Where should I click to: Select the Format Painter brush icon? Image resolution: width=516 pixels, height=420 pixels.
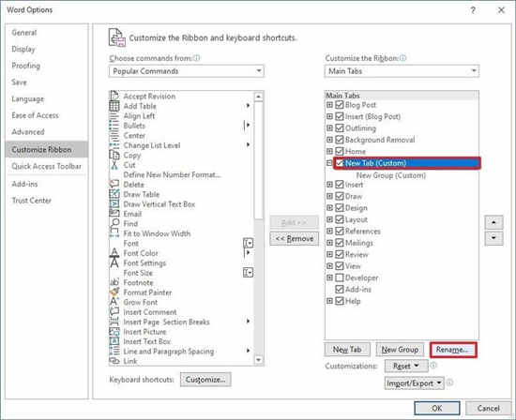pos(114,292)
